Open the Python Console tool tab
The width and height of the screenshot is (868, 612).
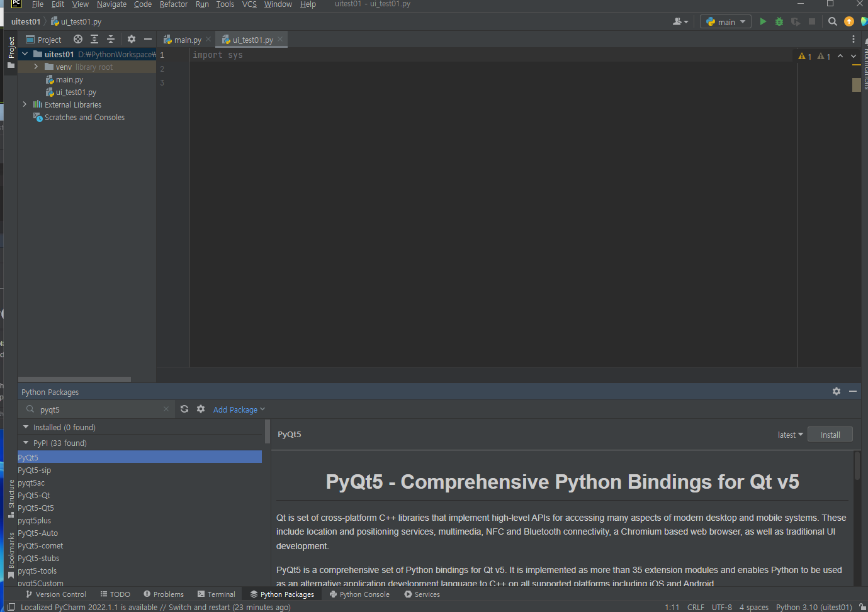(x=359, y=594)
